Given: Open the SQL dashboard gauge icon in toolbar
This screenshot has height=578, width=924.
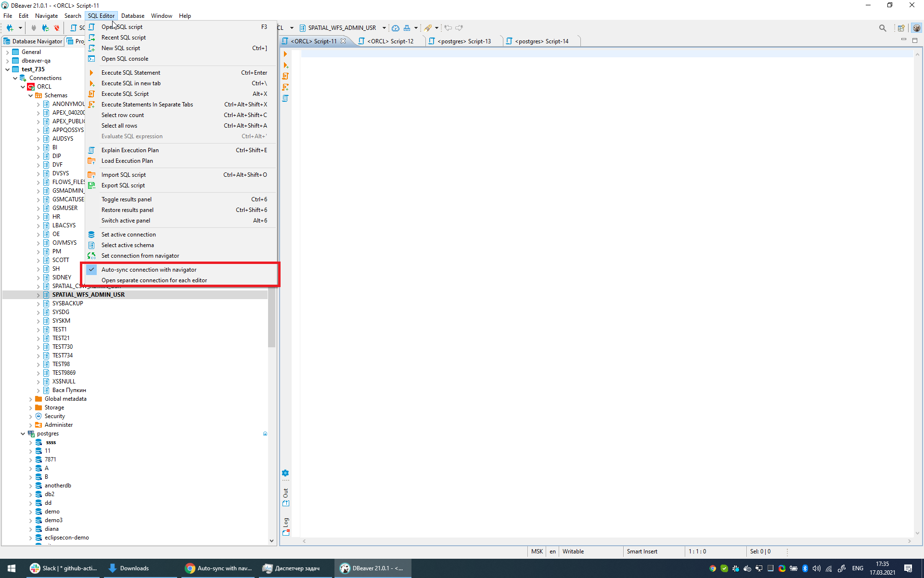Looking at the screenshot, I should pos(395,28).
